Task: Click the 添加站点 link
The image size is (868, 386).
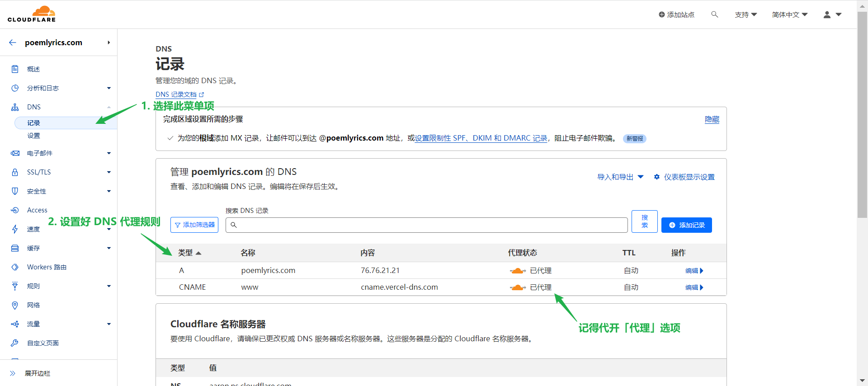Action: point(676,15)
